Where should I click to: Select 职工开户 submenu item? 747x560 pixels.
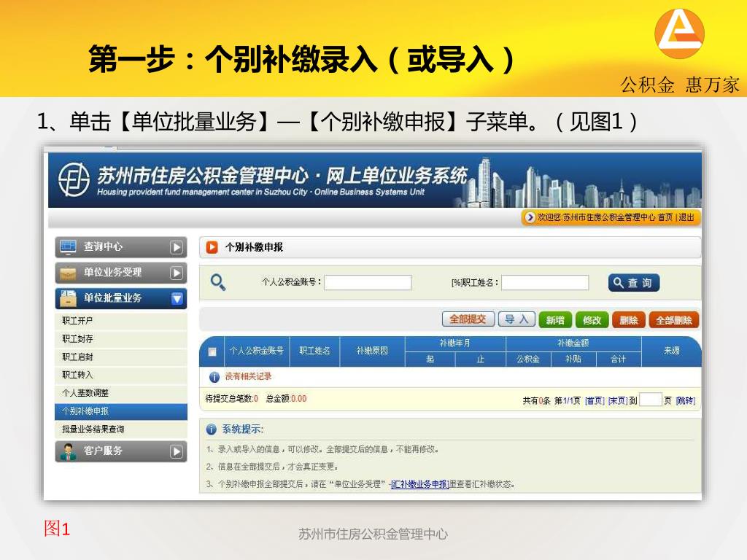[x=121, y=321]
